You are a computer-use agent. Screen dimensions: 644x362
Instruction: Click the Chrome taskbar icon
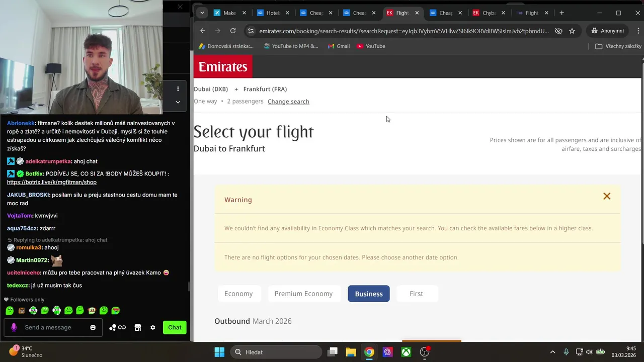pyautogui.click(x=369, y=352)
